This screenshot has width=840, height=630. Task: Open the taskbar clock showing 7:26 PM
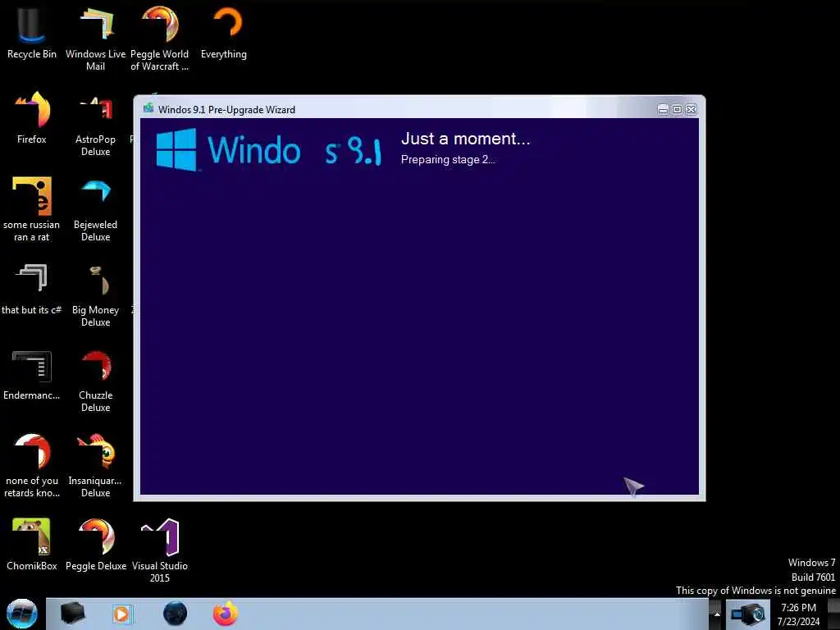(798, 614)
